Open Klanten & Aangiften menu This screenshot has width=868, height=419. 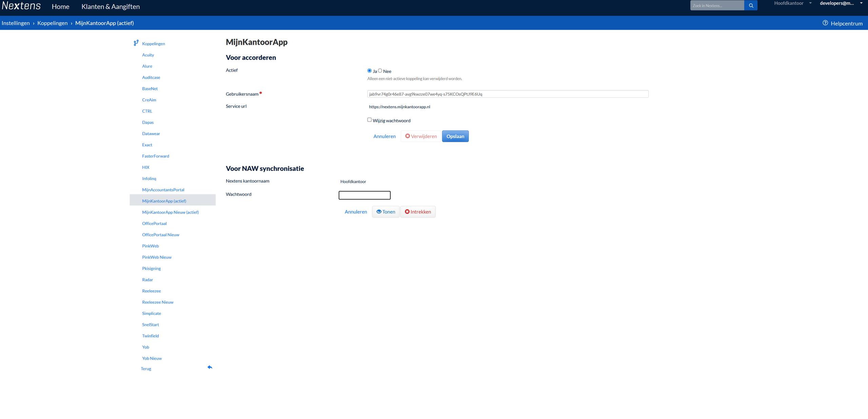(111, 6)
